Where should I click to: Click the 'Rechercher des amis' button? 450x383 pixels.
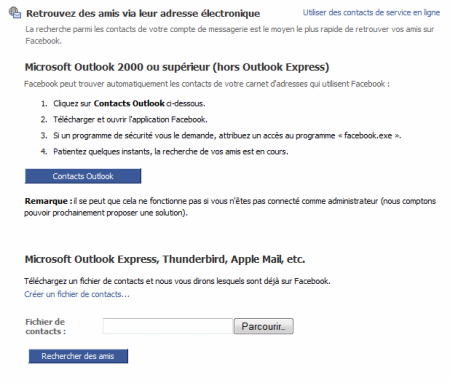tap(78, 356)
